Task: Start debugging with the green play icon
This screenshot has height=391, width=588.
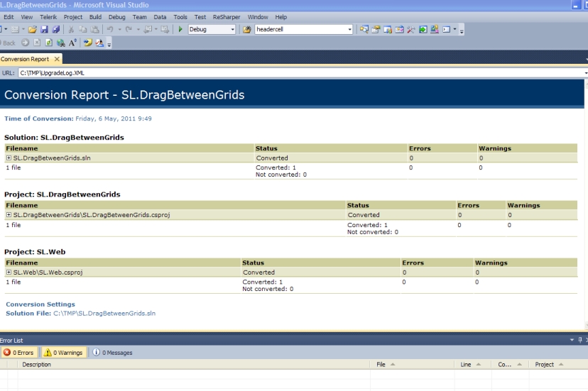Action: [x=180, y=29]
